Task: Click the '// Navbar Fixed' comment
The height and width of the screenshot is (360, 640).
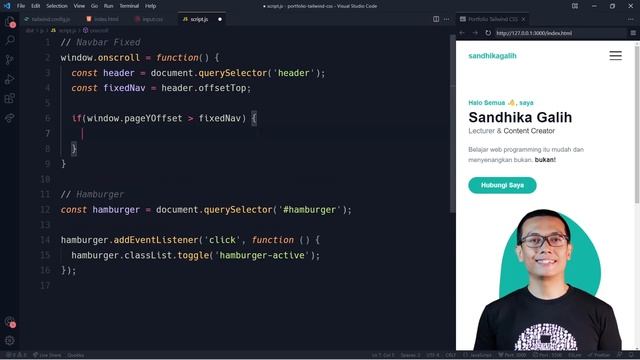Action: pos(100,42)
